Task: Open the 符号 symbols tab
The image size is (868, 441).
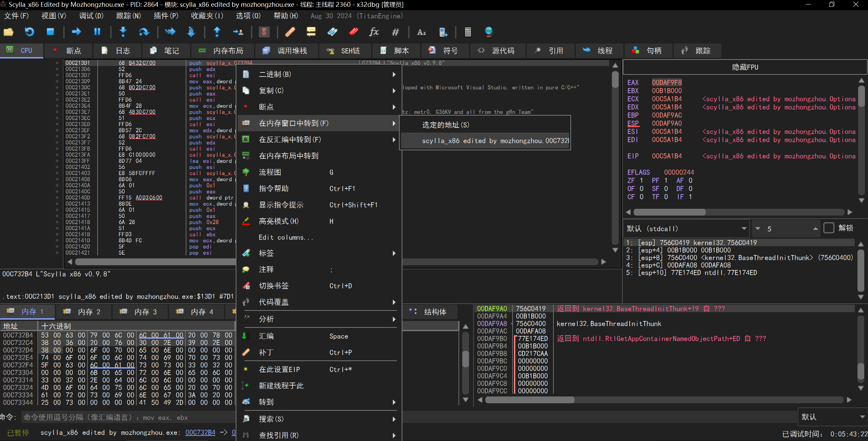Action: (x=445, y=51)
